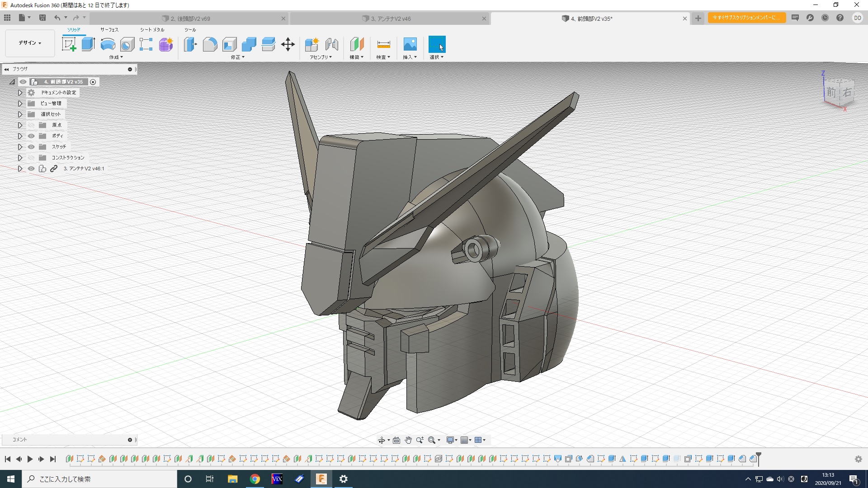
Task: Toggle visibility of the スケッチ folder
Action: (31, 147)
